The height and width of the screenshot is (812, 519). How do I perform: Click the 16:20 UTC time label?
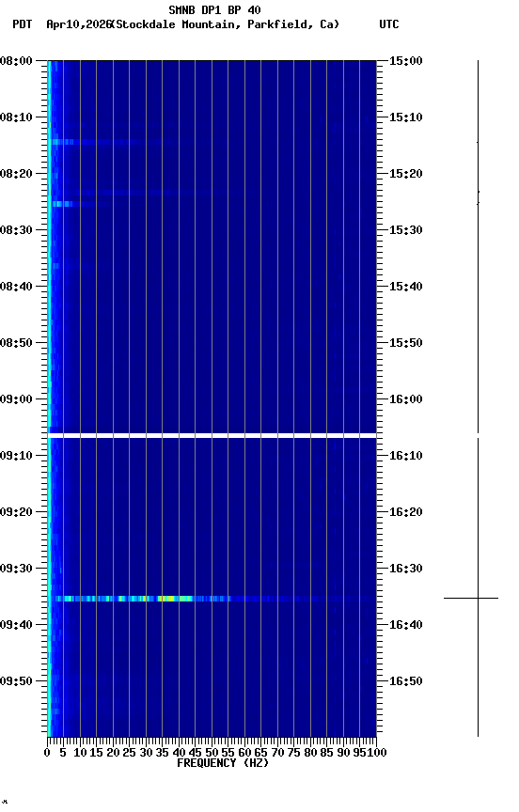(x=406, y=512)
